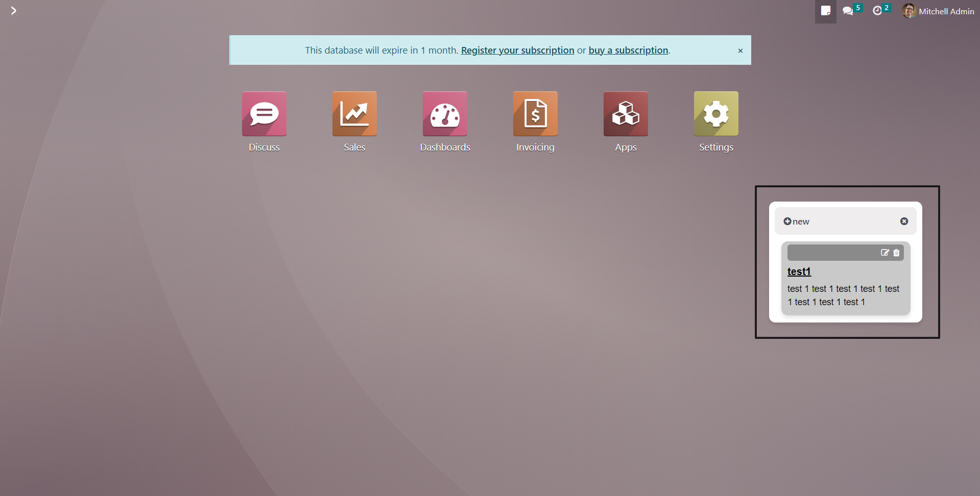Open the Sales app
Screen dimensions: 980x496
[354, 114]
